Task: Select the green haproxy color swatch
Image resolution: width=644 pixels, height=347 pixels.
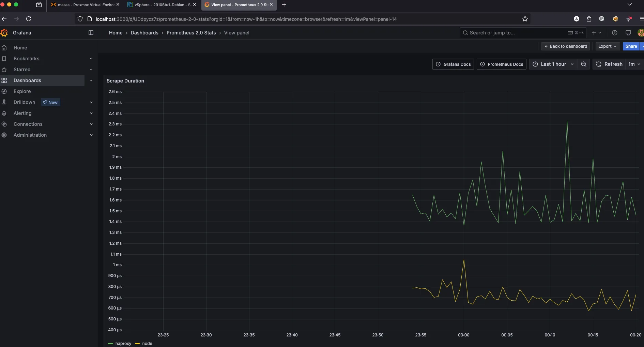Action: (110, 344)
